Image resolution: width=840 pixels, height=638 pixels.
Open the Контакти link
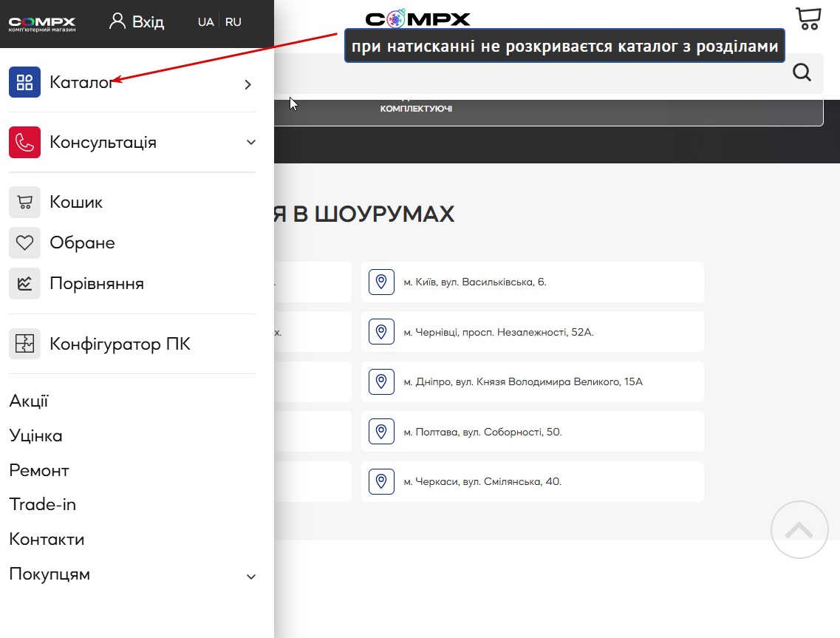(x=47, y=540)
